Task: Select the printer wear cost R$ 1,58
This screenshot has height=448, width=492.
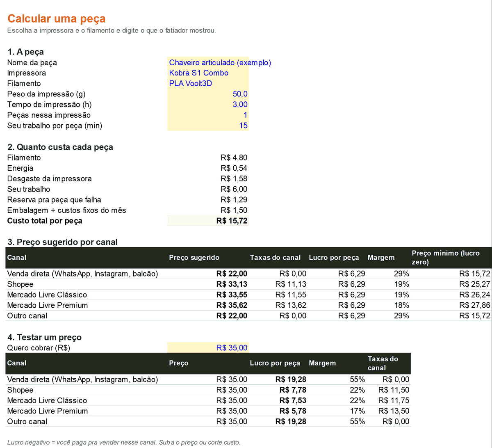Action: [x=234, y=178]
